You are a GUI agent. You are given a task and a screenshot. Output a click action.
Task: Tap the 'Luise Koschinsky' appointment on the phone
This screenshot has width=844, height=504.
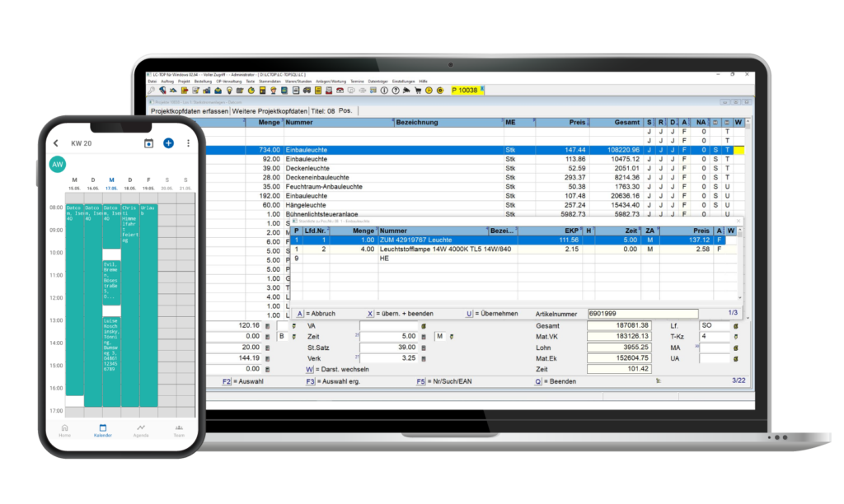point(111,362)
